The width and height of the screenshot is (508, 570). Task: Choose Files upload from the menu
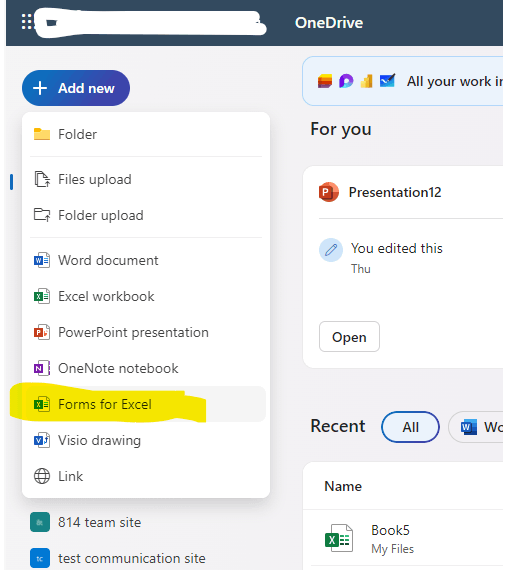coord(145,179)
